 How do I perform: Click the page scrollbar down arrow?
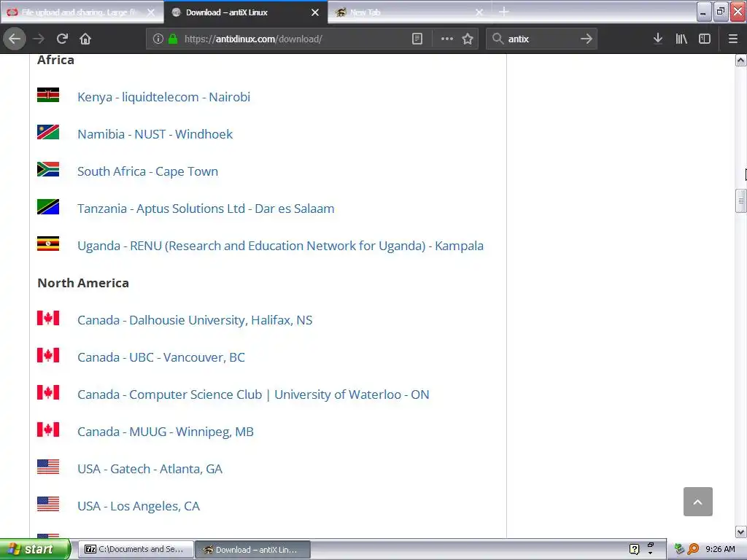pos(741,532)
